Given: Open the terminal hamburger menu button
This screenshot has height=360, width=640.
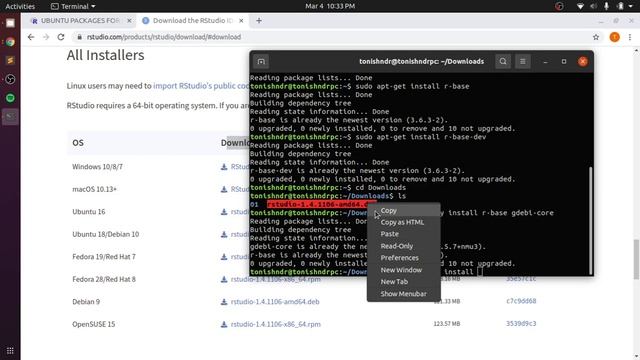Looking at the screenshot, I should (522, 62).
